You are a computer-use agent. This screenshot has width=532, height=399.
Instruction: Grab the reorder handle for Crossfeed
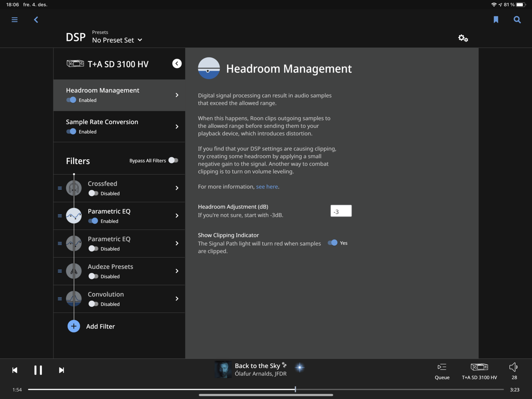point(60,188)
